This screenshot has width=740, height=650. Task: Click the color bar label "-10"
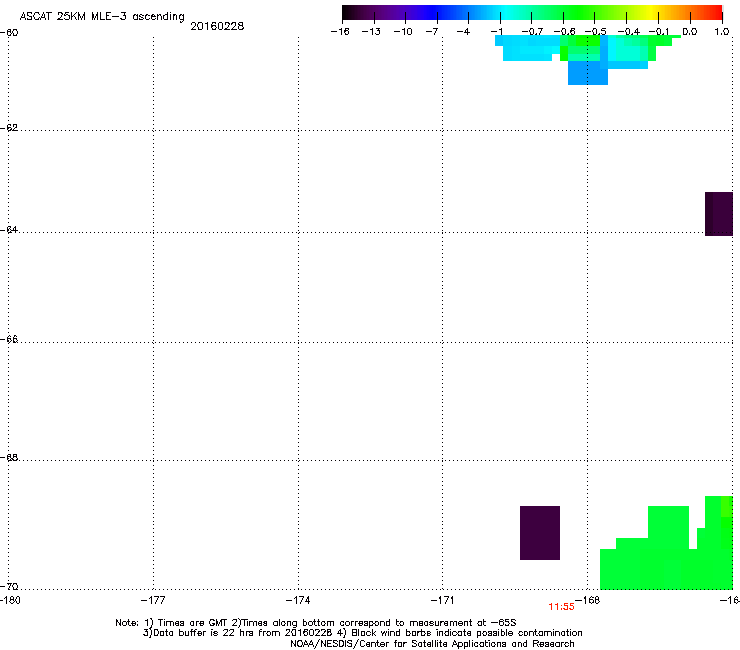tap(403, 32)
